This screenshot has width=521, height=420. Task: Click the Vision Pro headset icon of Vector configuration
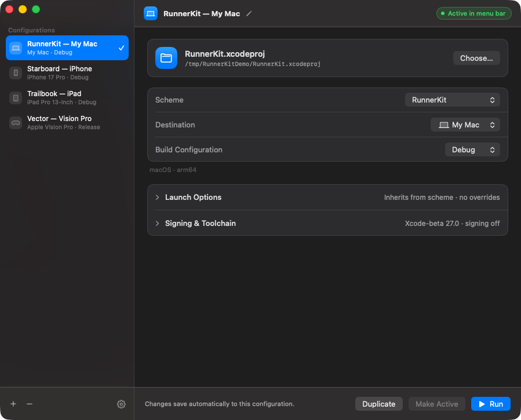tap(16, 122)
